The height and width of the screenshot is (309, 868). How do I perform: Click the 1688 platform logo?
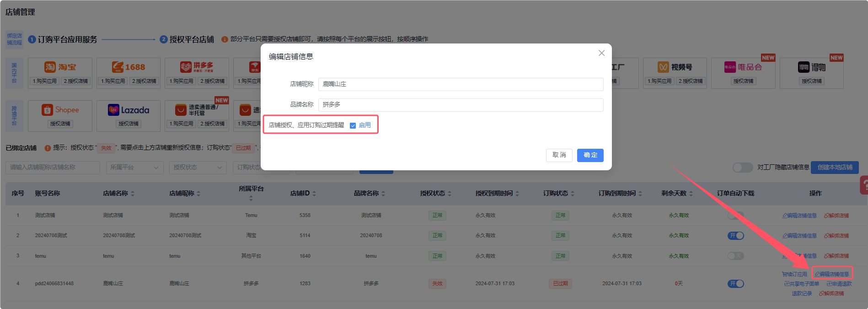(x=129, y=67)
